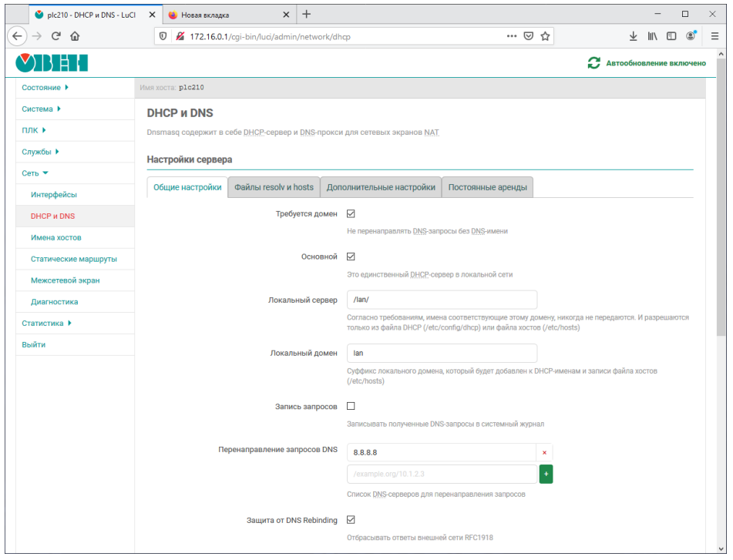
Task: Enable the "Запись запросов" checkbox
Action: point(351,406)
